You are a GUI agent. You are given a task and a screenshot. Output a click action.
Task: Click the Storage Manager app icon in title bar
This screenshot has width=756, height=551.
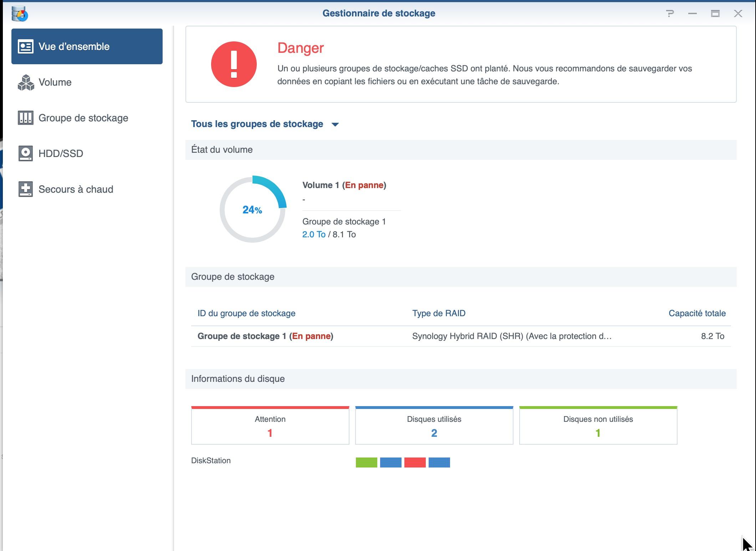[x=20, y=14]
